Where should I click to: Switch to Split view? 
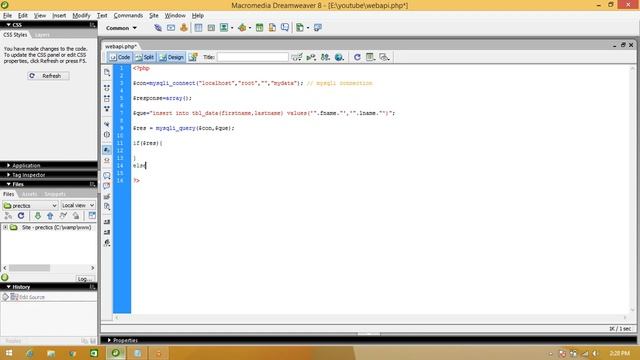(145, 57)
